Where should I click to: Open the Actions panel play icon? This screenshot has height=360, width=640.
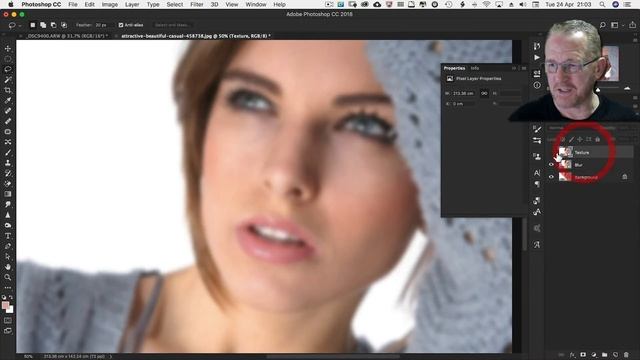pos(537,58)
